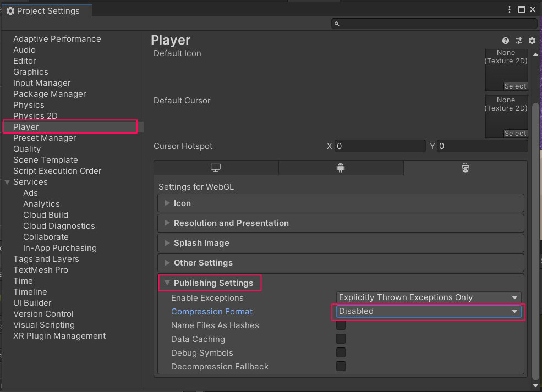
Task: Enable the Debug Symbols checkbox
Action: pyautogui.click(x=341, y=352)
